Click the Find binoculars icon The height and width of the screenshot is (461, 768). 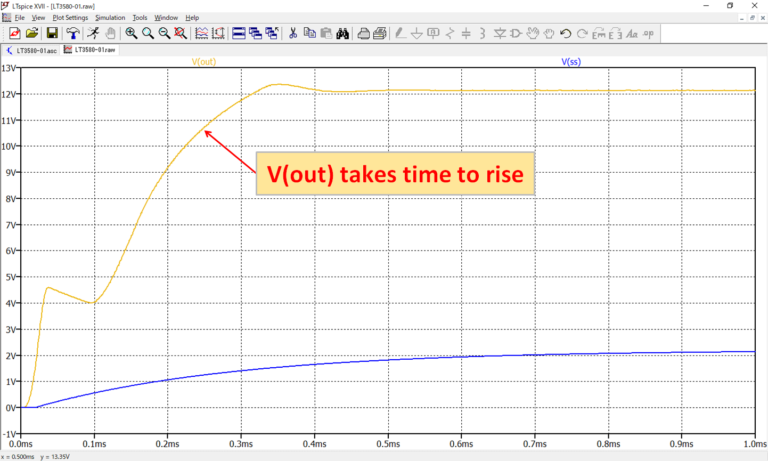341,33
